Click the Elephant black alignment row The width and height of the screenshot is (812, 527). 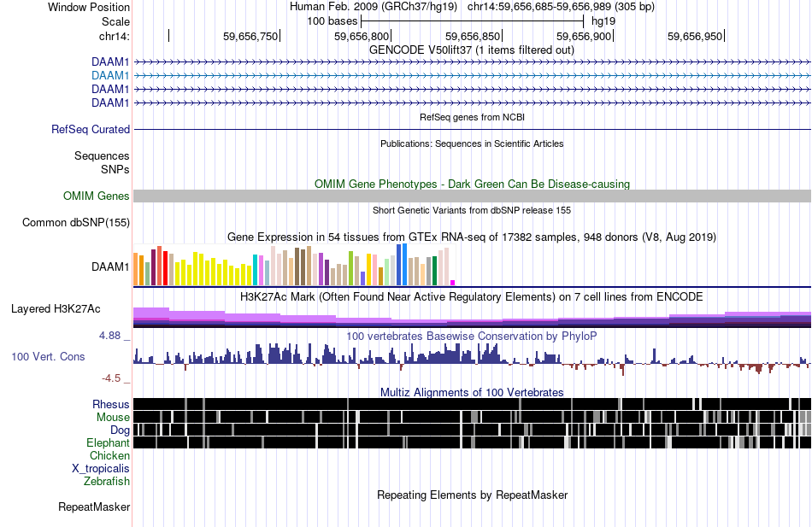point(473,442)
